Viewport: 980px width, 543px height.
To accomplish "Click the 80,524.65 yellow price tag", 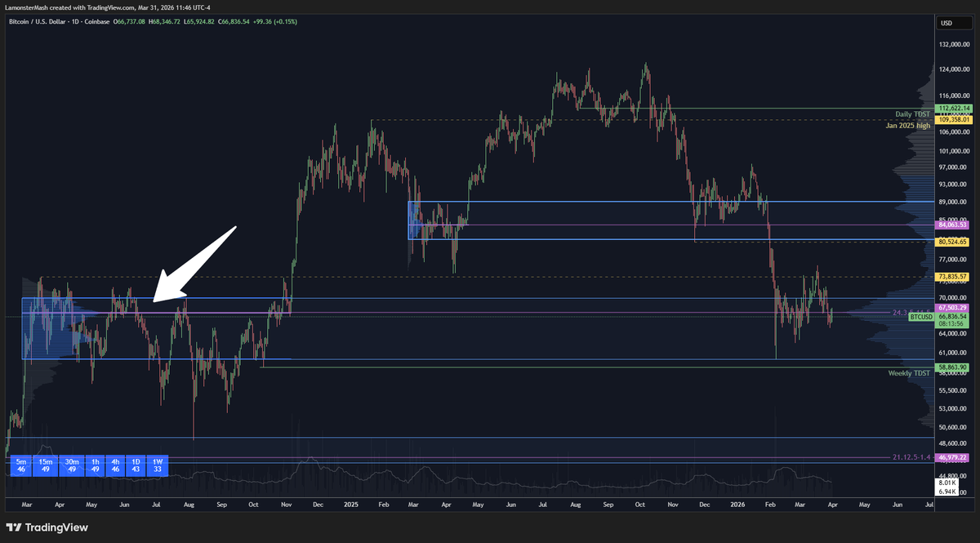I will coord(952,242).
